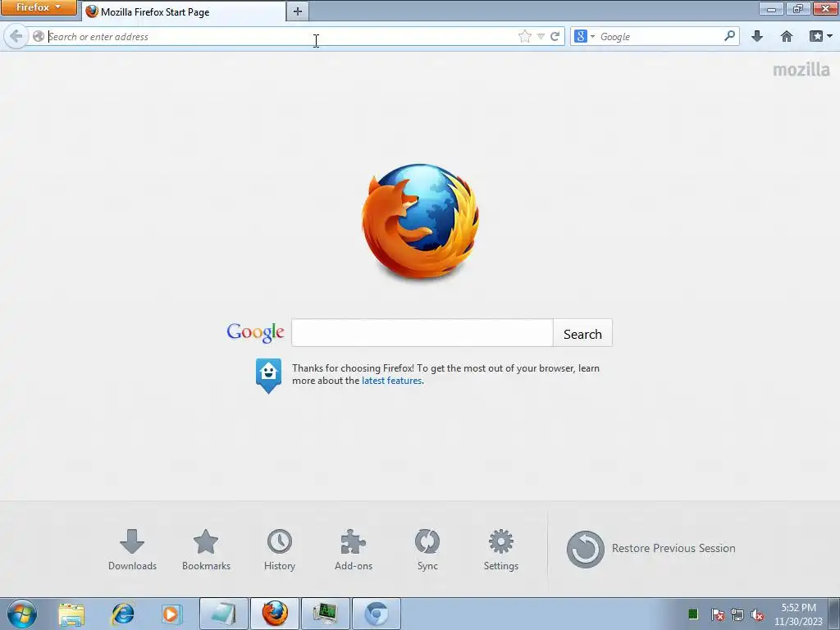Open Settings from the bottom launcher

[501, 550]
